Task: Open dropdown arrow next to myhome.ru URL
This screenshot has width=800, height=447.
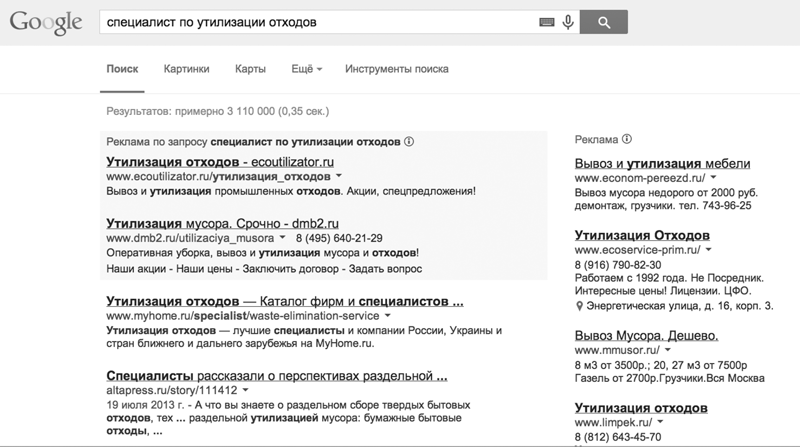Action: click(x=387, y=315)
